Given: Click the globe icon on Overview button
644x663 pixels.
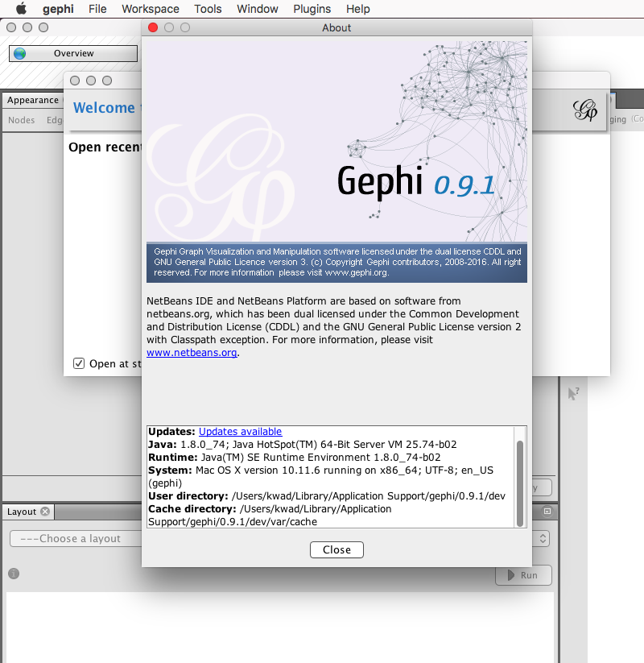Looking at the screenshot, I should click(19, 53).
